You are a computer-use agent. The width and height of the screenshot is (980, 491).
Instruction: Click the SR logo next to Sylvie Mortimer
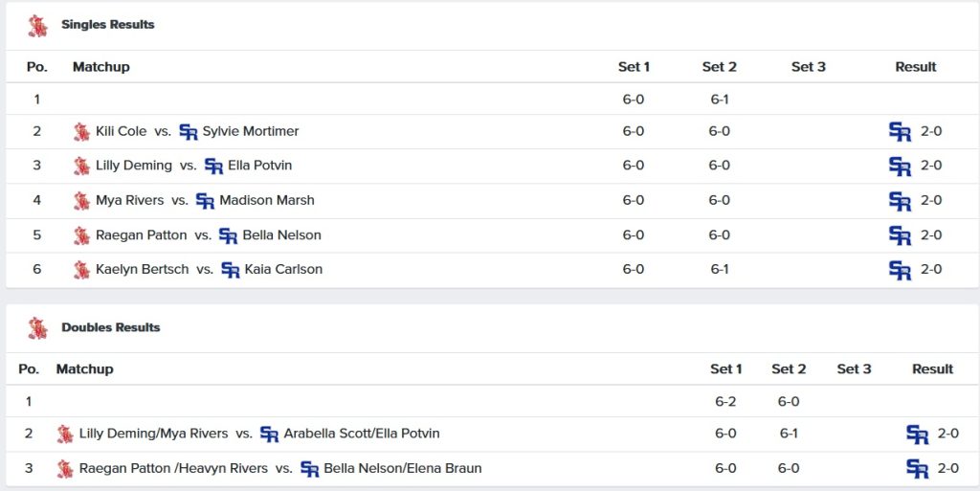click(x=189, y=131)
